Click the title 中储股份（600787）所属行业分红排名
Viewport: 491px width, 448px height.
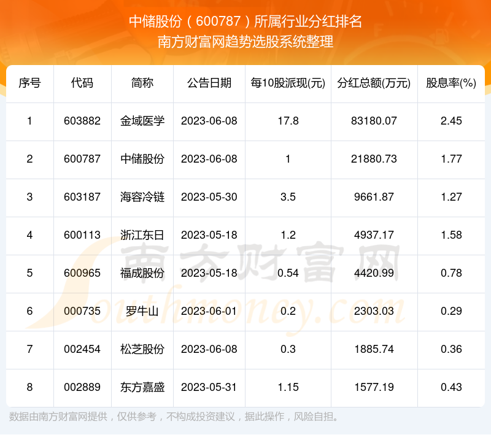click(245, 22)
